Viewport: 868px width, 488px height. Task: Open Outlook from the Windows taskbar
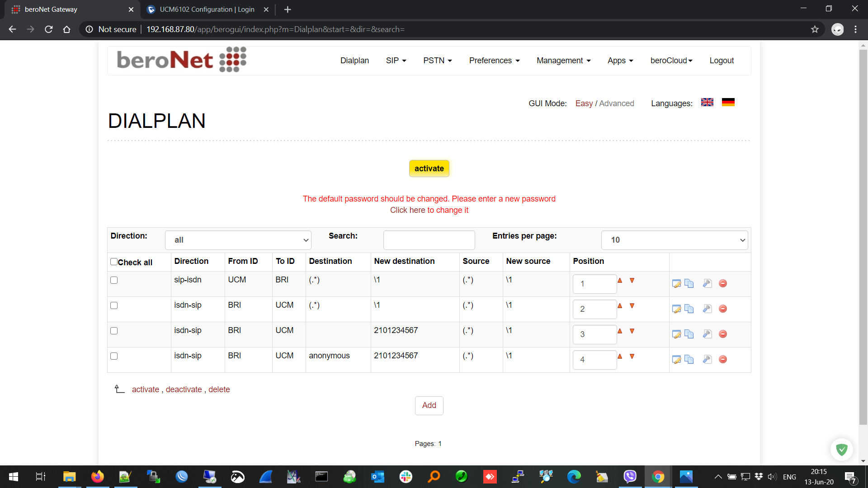377,477
